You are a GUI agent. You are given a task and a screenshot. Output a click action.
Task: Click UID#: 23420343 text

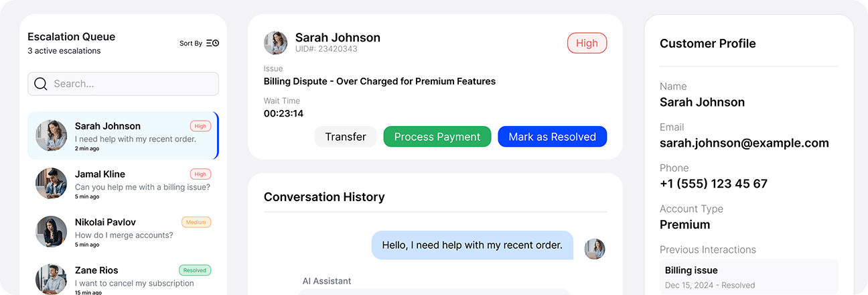[x=326, y=49]
